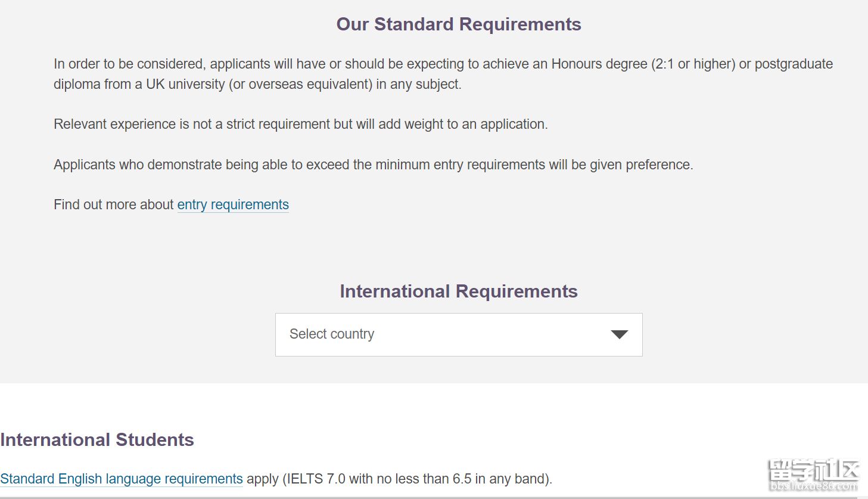This screenshot has width=868, height=499.
Task: Click the International Students heading
Action: tap(97, 439)
